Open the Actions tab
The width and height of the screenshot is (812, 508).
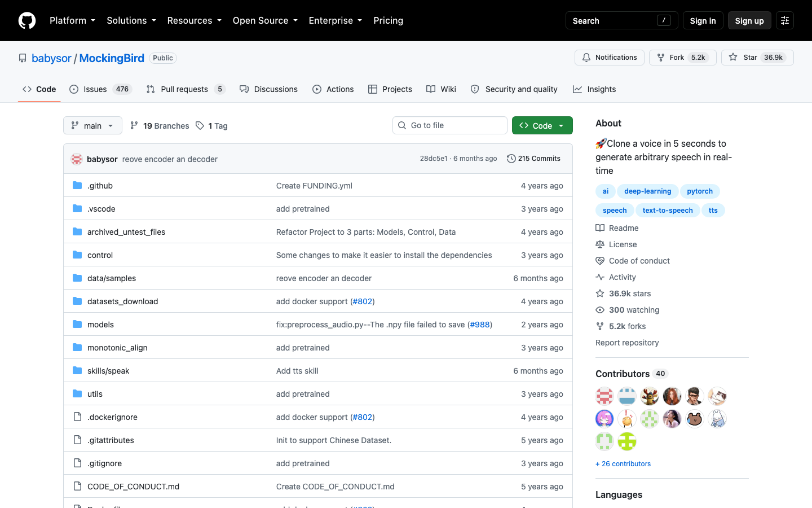coord(333,89)
